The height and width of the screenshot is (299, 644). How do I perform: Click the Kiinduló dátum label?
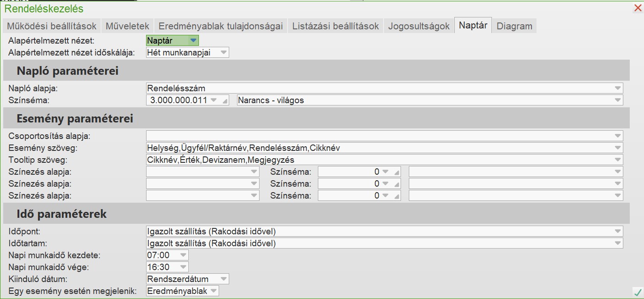coord(38,279)
